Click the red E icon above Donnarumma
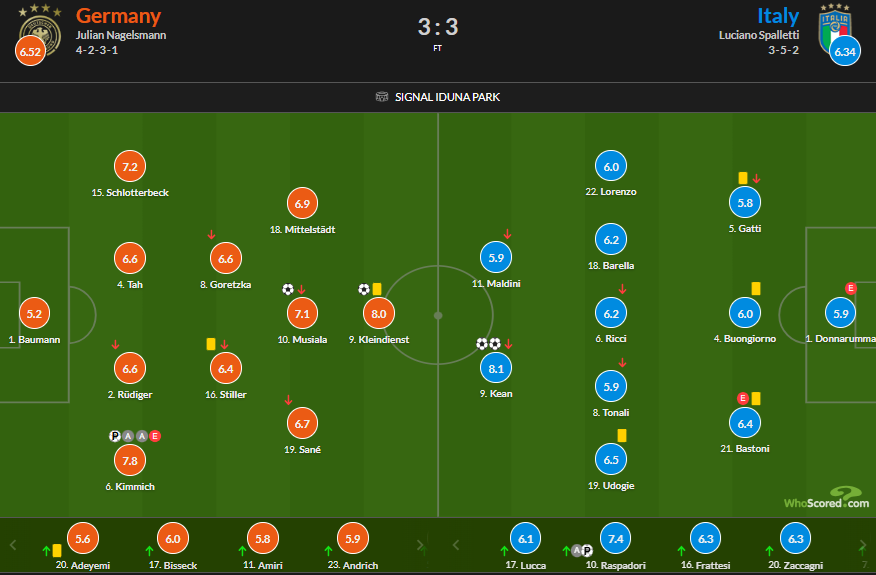The image size is (876, 575). click(850, 288)
